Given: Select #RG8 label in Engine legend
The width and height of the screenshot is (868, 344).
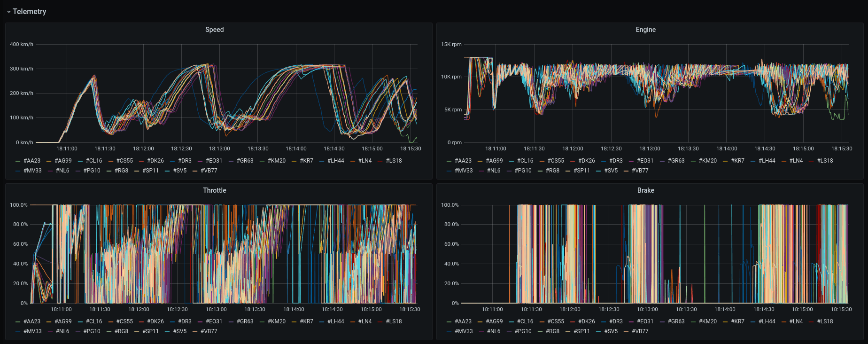Looking at the screenshot, I should 552,171.
